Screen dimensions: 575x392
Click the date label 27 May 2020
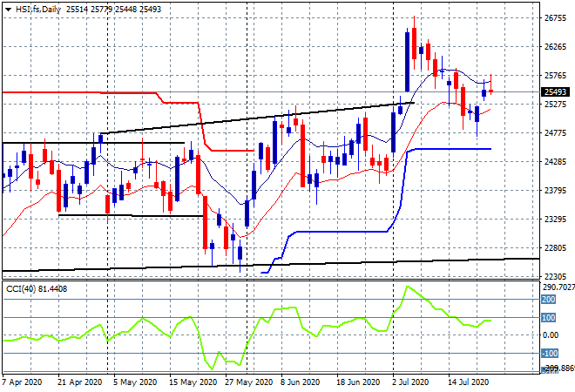248,382
